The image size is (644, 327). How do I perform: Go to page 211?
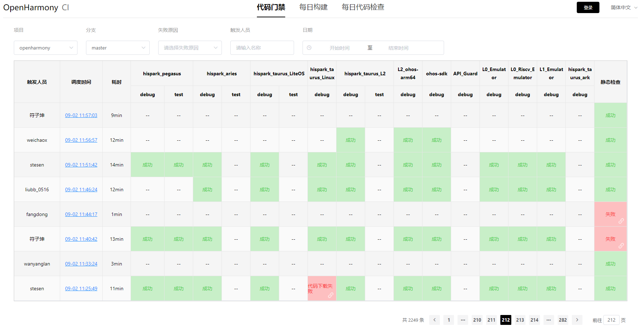click(x=491, y=320)
